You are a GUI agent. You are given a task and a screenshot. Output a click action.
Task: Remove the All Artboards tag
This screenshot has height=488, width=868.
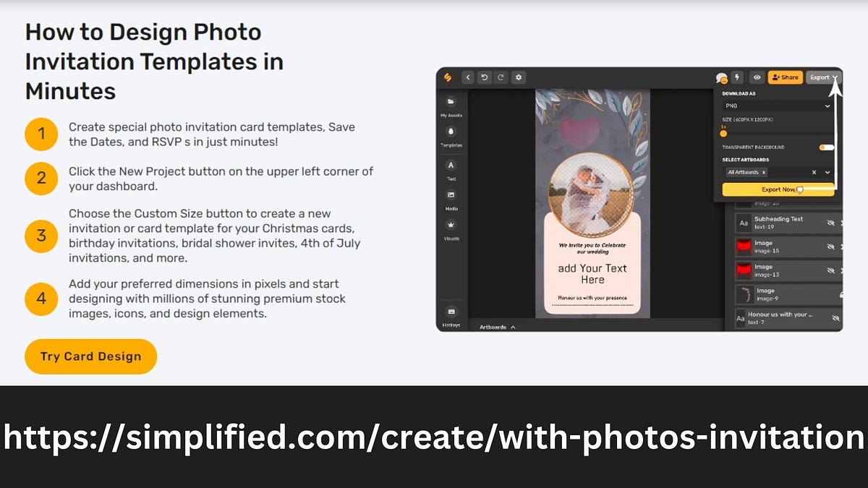click(x=764, y=172)
